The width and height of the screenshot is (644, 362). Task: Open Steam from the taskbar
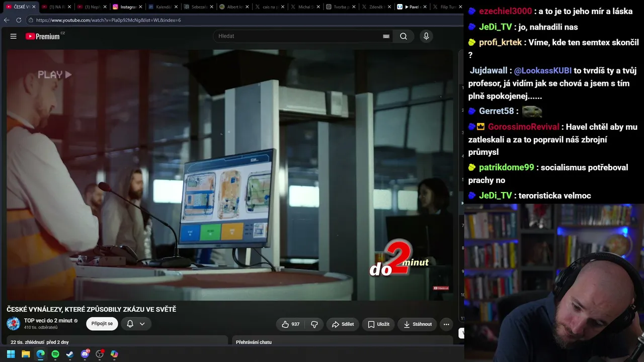70,354
